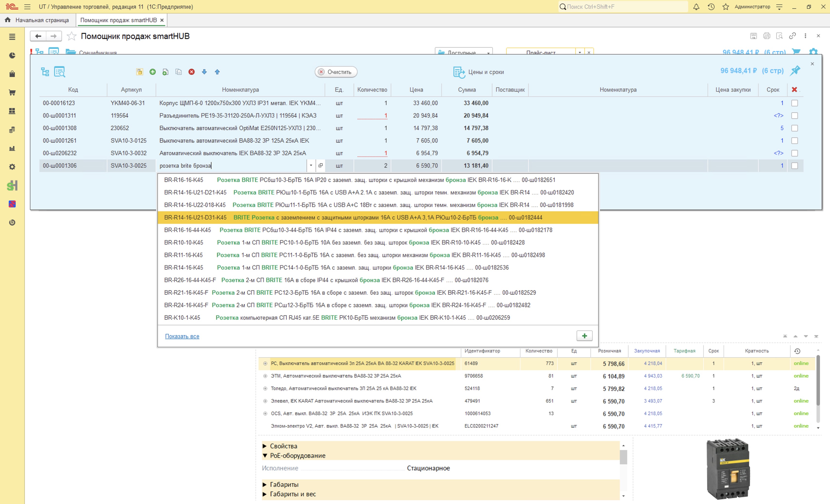Open favorites star in the title bar
Viewport: 830px width, 504px height.
(x=726, y=7)
